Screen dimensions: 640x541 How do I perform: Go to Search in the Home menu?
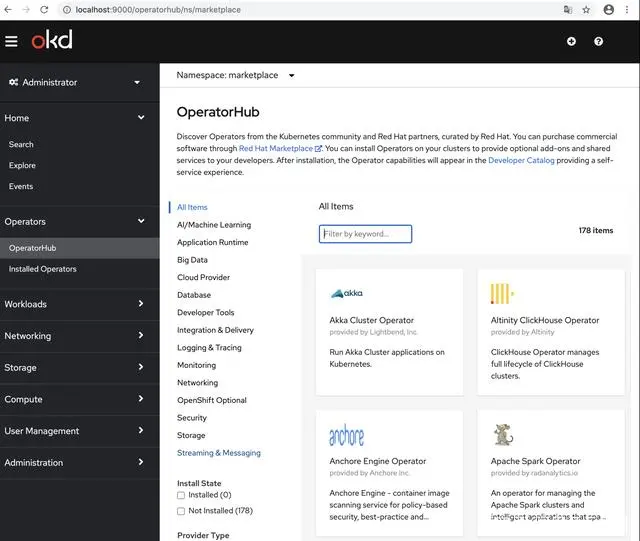(x=21, y=144)
